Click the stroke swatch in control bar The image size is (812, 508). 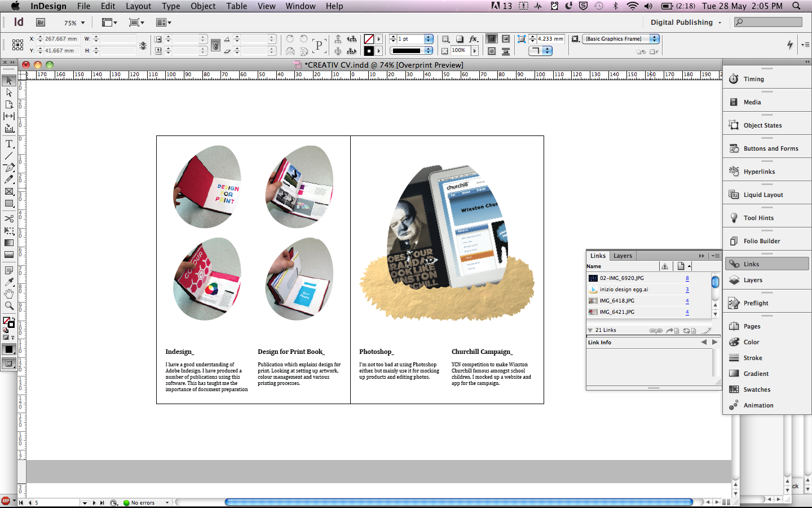click(369, 51)
